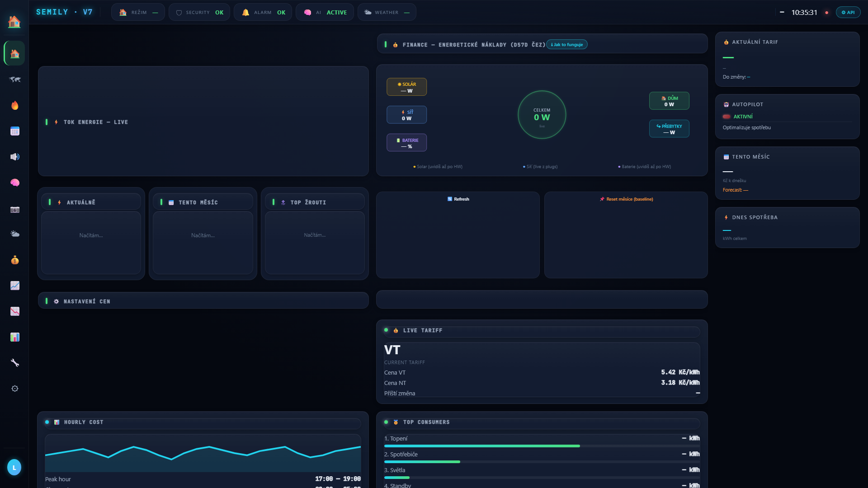Click the AI Active status chip
This screenshot has height=488, width=868.
click(325, 12)
